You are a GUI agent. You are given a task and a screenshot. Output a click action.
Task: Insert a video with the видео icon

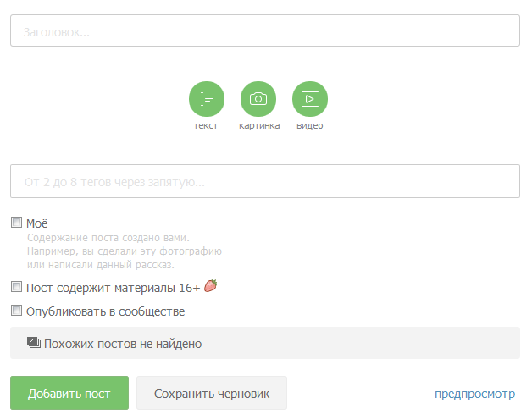(310, 99)
